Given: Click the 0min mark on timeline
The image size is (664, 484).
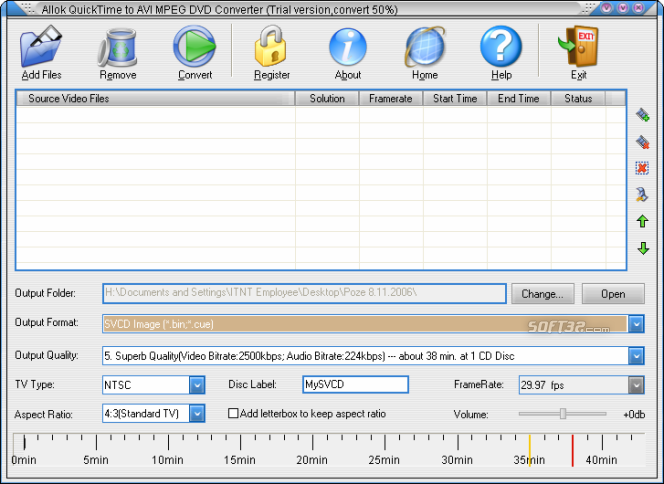Looking at the screenshot, I should 24,460.
